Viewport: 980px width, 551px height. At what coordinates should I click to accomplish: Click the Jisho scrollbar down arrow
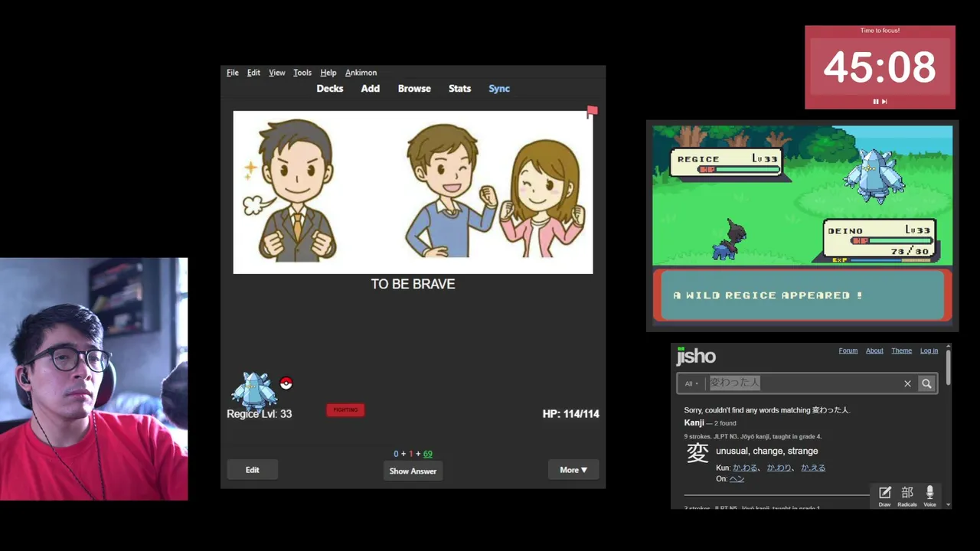pos(948,504)
